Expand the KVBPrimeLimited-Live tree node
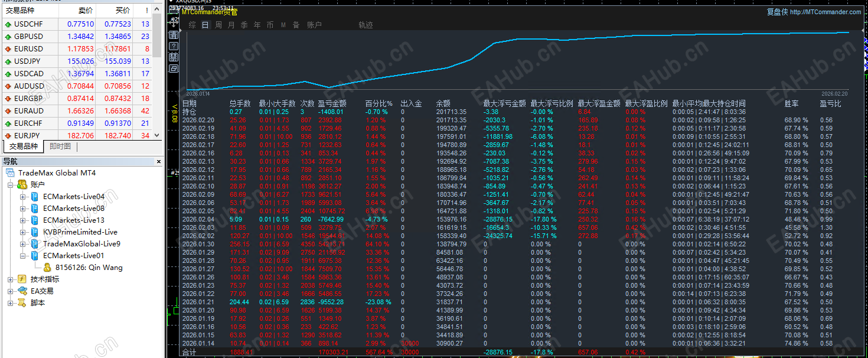 [x=23, y=232]
